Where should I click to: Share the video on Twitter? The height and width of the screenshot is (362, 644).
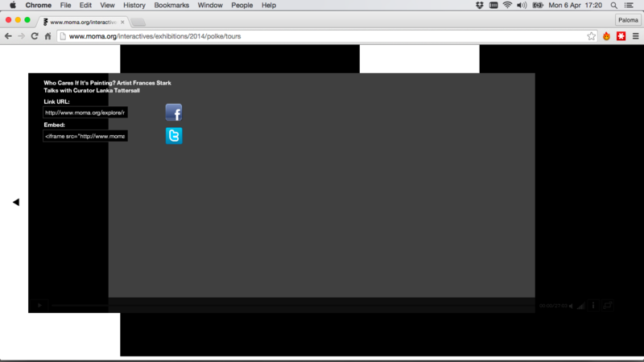click(174, 136)
